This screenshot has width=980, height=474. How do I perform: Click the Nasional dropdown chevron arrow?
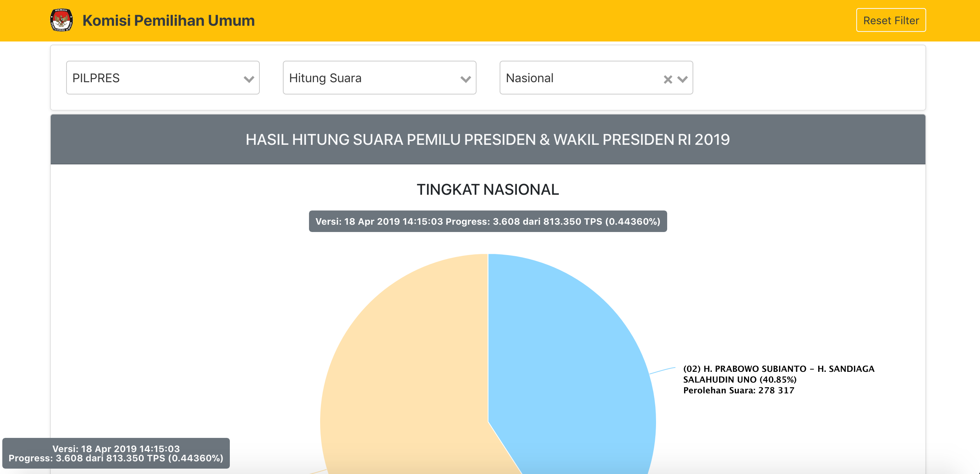683,79
